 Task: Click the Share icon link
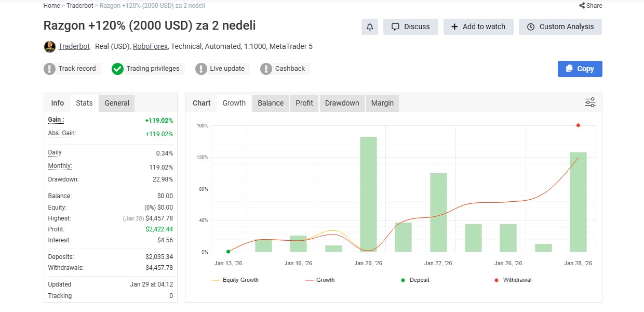[591, 6]
